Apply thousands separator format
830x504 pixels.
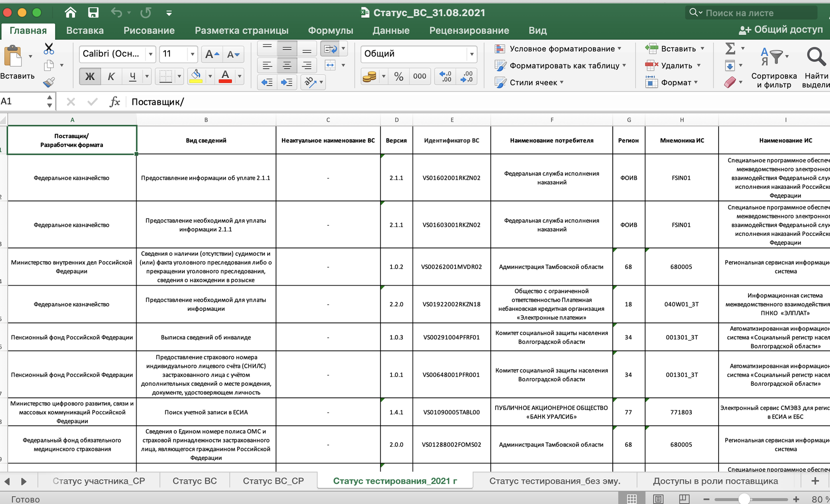pyautogui.click(x=419, y=76)
